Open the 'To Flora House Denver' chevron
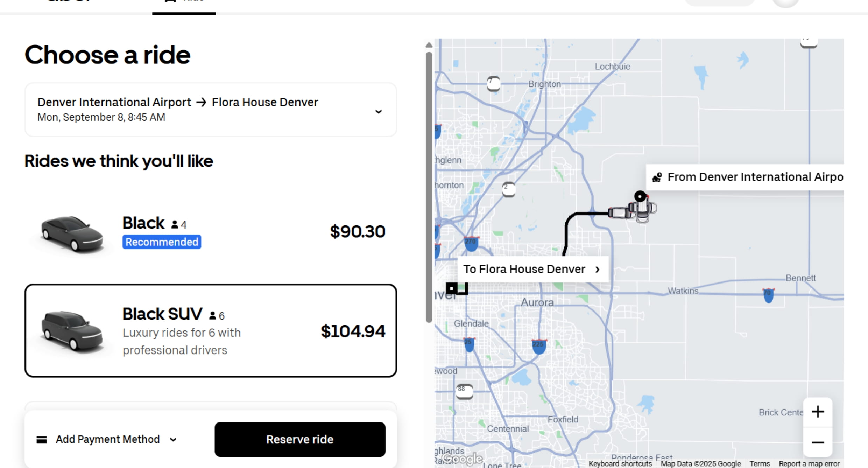868x468 pixels. [597, 269]
